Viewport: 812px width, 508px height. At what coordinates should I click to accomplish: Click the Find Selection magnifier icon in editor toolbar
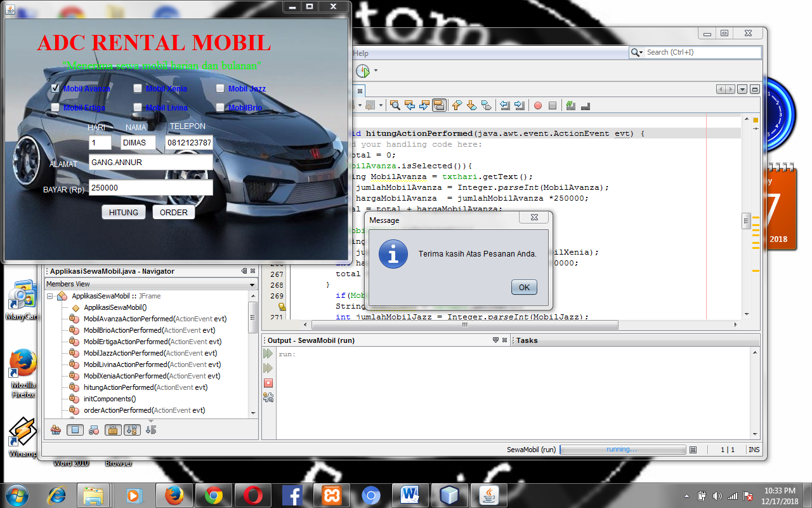(395, 105)
